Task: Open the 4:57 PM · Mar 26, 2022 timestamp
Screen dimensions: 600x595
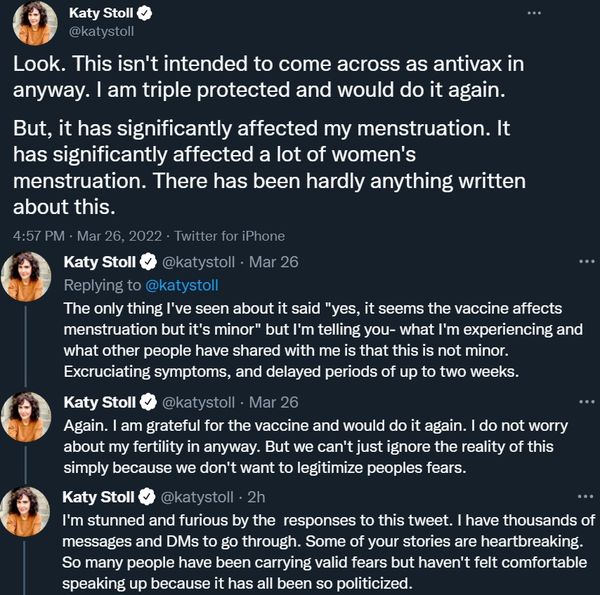Action: (x=87, y=236)
